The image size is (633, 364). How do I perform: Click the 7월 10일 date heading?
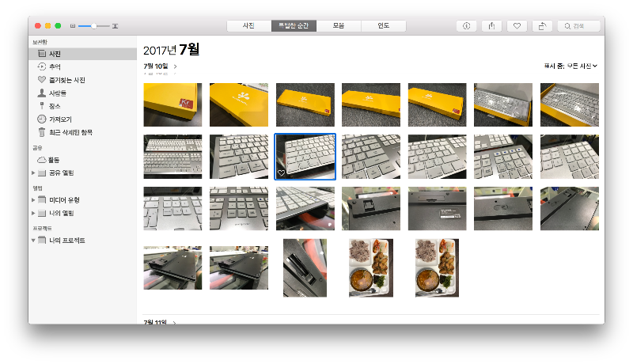coord(156,66)
